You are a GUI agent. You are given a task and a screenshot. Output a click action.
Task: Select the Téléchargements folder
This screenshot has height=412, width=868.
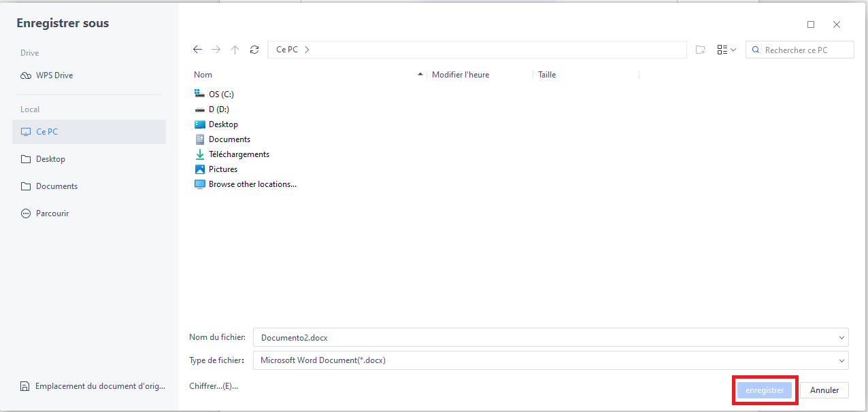coord(232,154)
